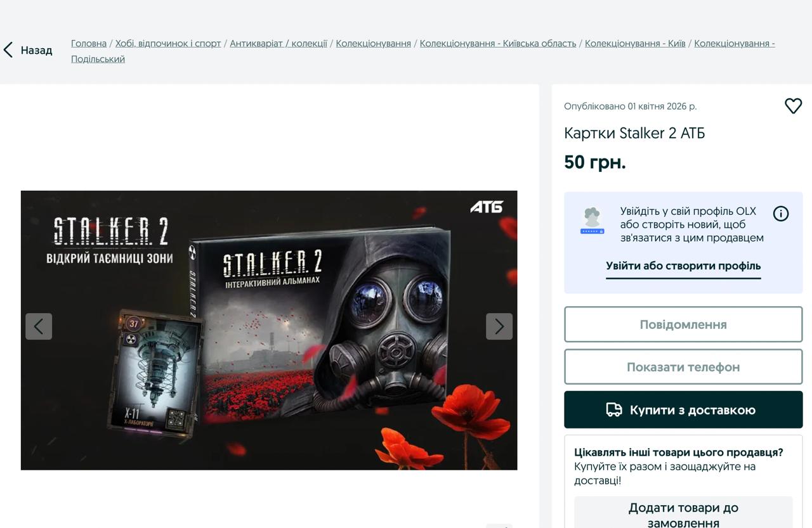Click the delivery truck icon
Screen dimensions: 812x528
[x=614, y=410]
